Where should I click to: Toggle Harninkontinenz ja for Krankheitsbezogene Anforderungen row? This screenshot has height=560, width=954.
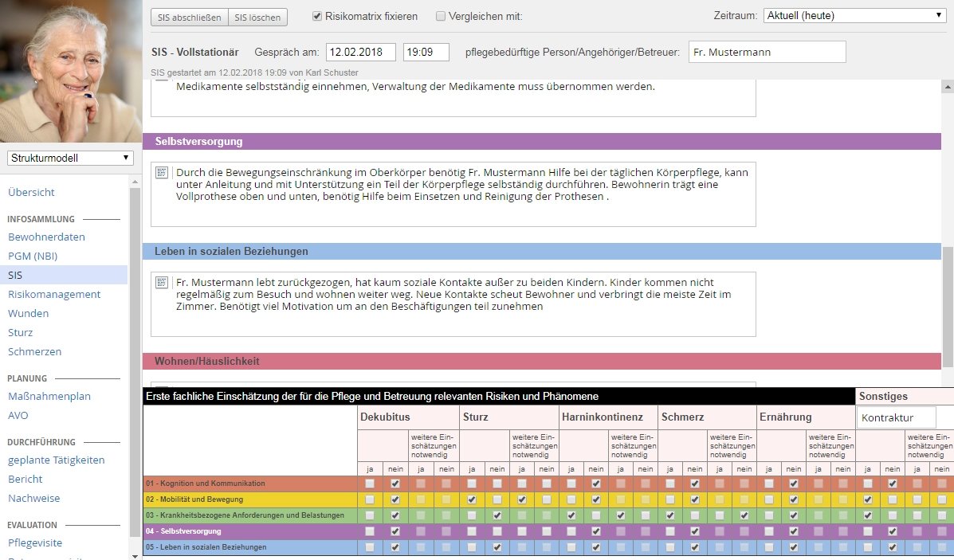(571, 515)
